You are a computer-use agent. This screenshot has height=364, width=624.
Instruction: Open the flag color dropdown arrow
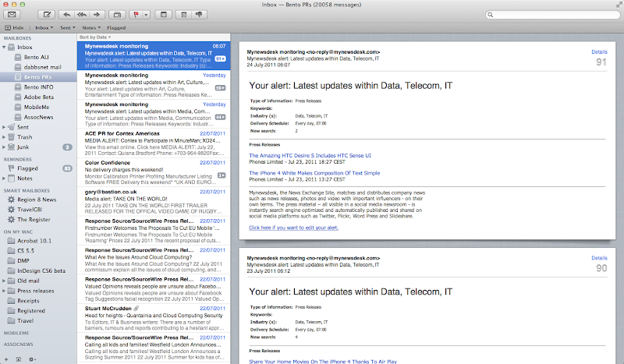146,15
